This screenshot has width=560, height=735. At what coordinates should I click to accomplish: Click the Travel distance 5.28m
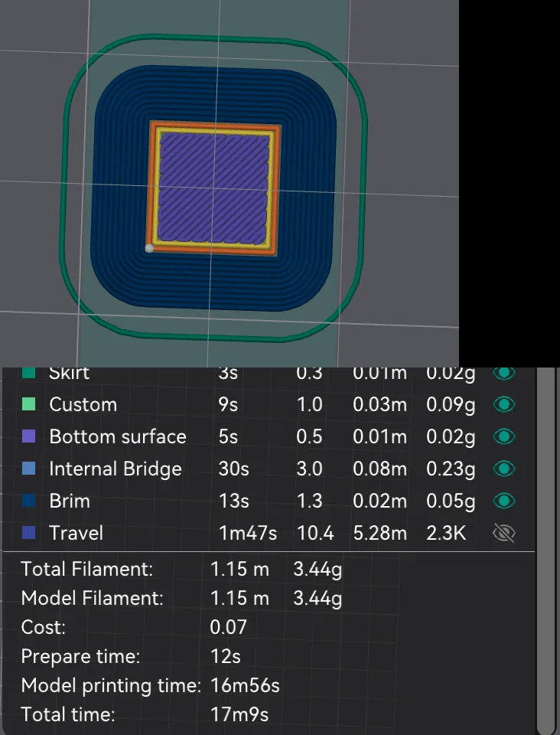click(x=379, y=533)
